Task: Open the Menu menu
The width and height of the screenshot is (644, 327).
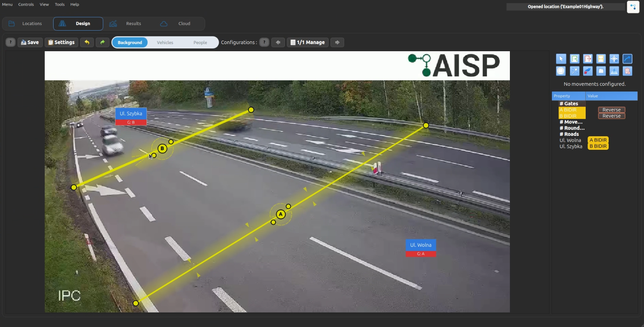Action: tap(7, 4)
